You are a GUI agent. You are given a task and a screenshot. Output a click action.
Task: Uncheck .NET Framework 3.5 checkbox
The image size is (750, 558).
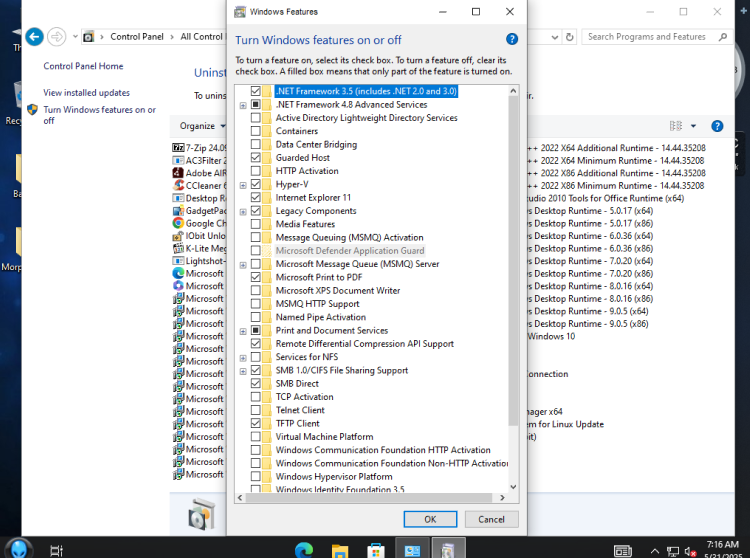[255, 91]
